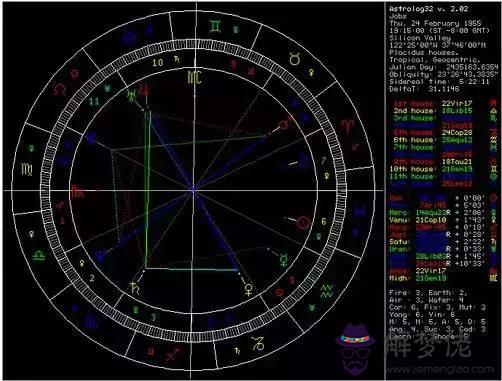This screenshot has height=381, width=502.
Task: Click yellow MC glyph beside Midh row
Action: (x=493, y=278)
